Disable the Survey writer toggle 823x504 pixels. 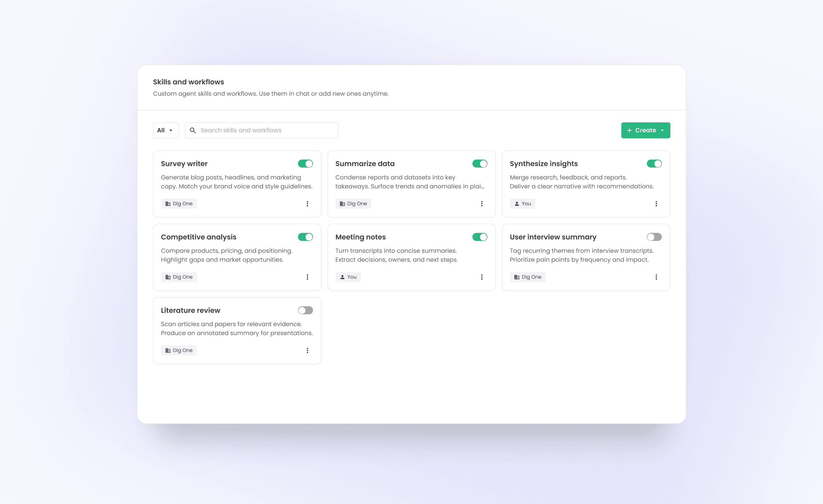point(305,163)
